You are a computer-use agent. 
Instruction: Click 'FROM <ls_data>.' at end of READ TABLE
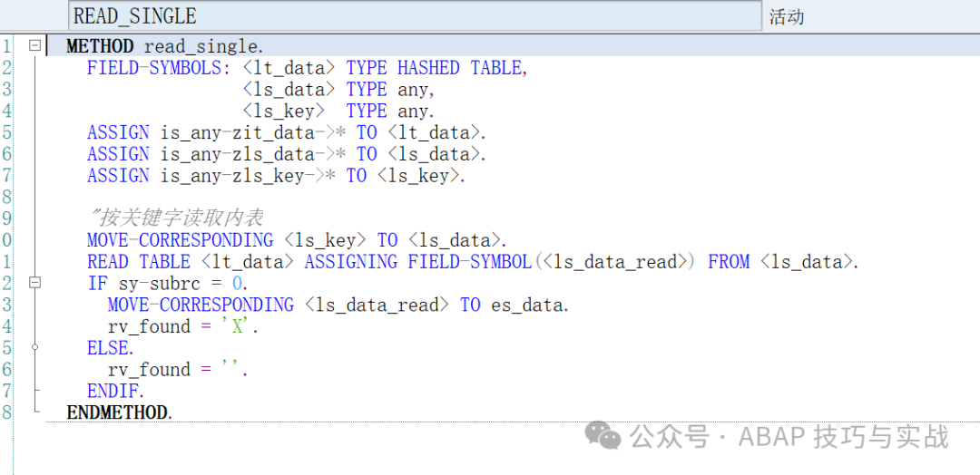pos(783,262)
